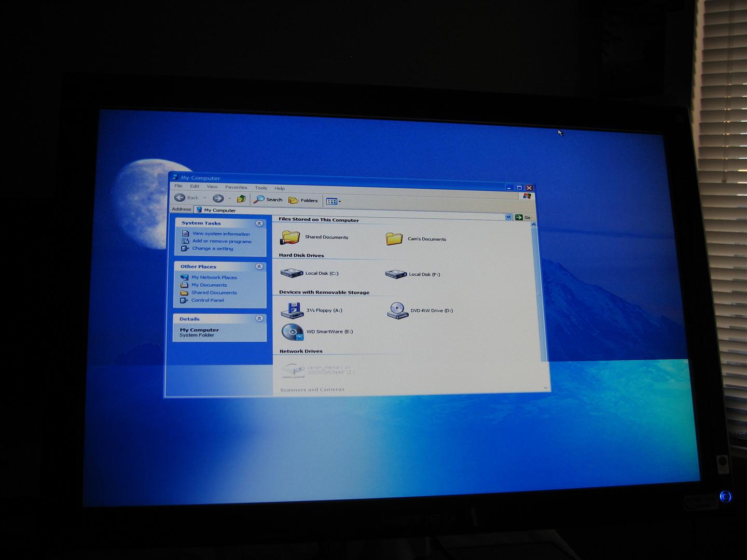
Task: Expand the Address bar dropdown
Action: click(x=508, y=217)
